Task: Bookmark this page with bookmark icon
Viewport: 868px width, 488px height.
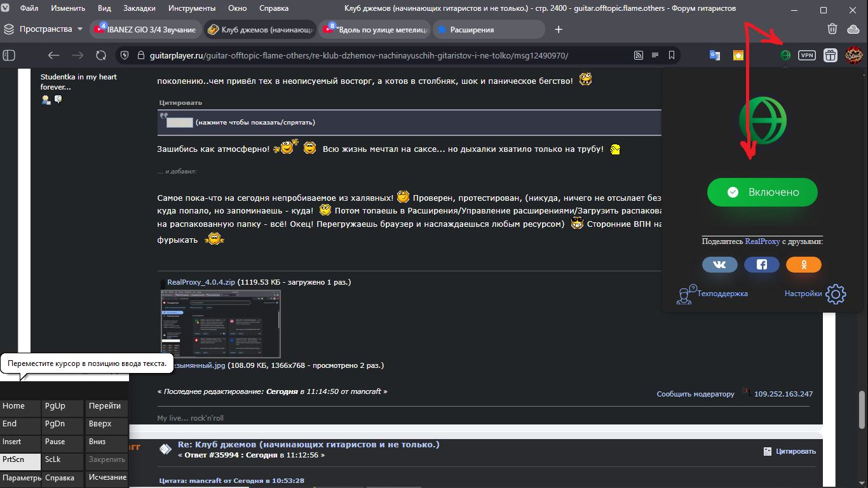Action: tap(671, 55)
